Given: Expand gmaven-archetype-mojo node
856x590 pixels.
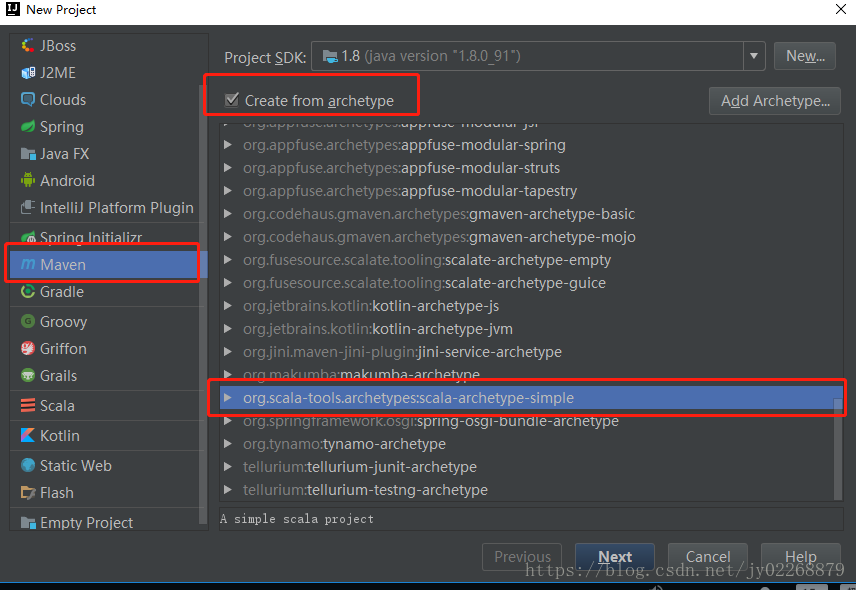Looking at the screenshot, I should (x=228, y=237).
